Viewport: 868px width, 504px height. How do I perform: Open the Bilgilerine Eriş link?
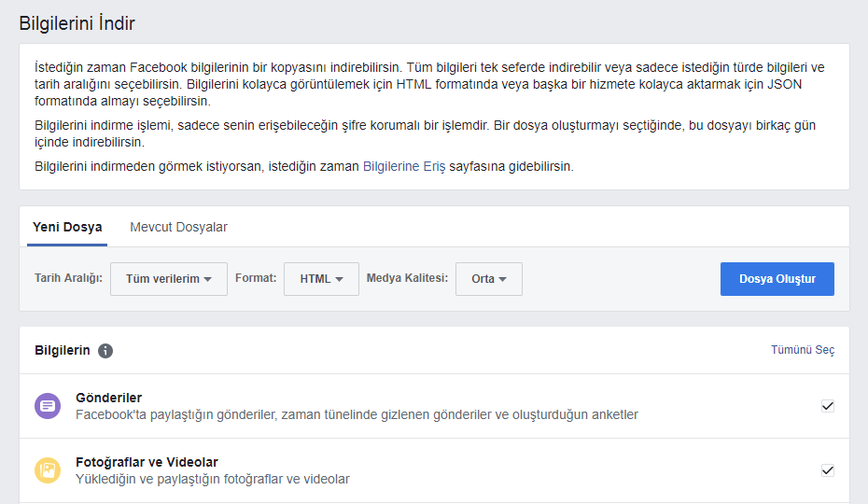[x=404, y=166]
